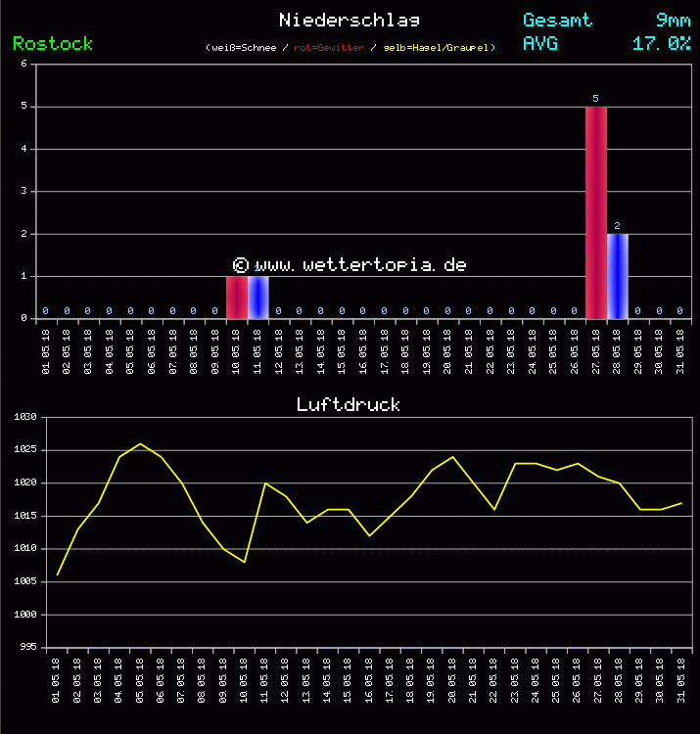Click the blue bar labeled 2

(617, 276)
